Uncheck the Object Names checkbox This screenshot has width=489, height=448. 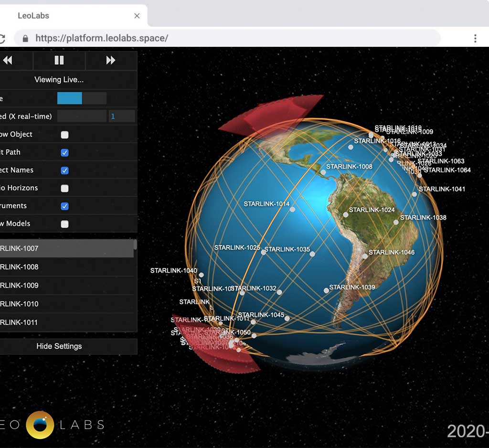point(64,171)
